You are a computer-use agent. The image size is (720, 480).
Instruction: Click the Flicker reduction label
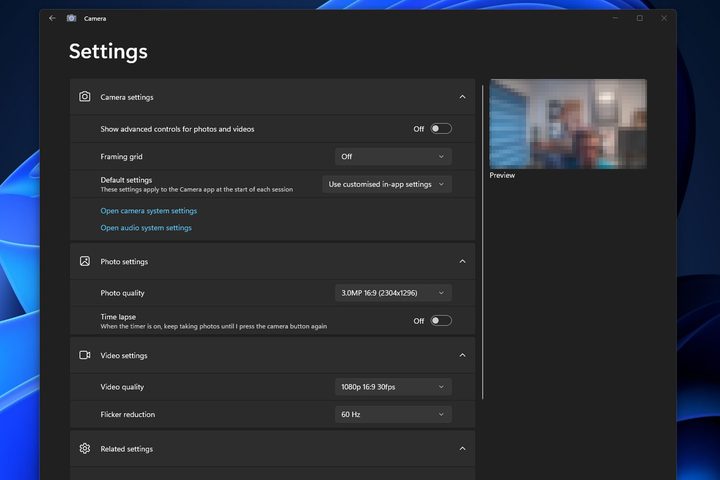(x=128, y=414)
